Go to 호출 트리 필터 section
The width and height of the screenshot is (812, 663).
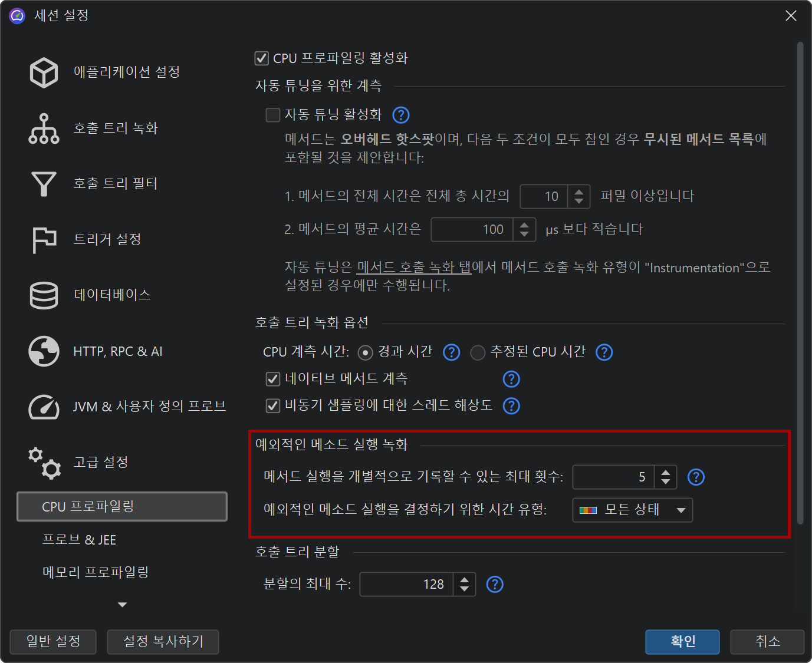[122, 184]
